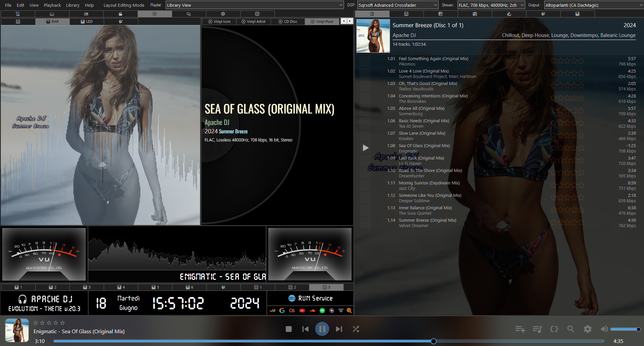Viewport: 644px width, 346px height.
Task: Rate current track with first star
Action: (x=36, y=323)
